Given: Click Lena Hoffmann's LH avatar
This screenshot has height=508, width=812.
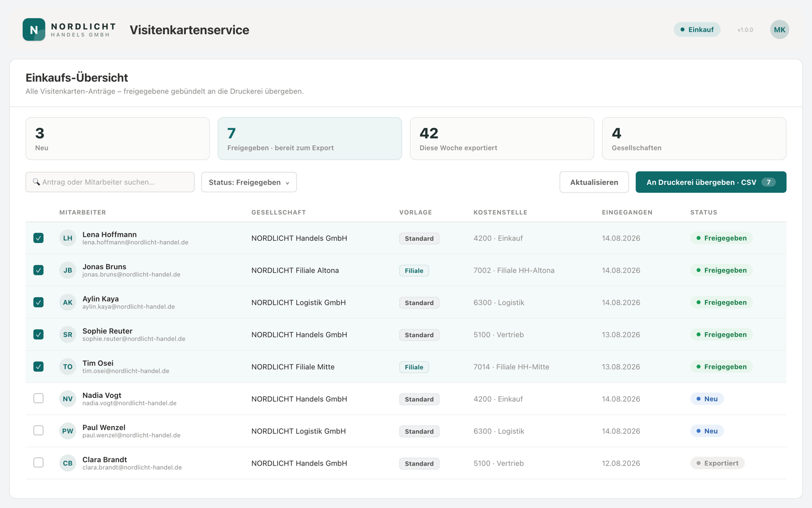Looking at the screenshot, I should tap(67, 238).
